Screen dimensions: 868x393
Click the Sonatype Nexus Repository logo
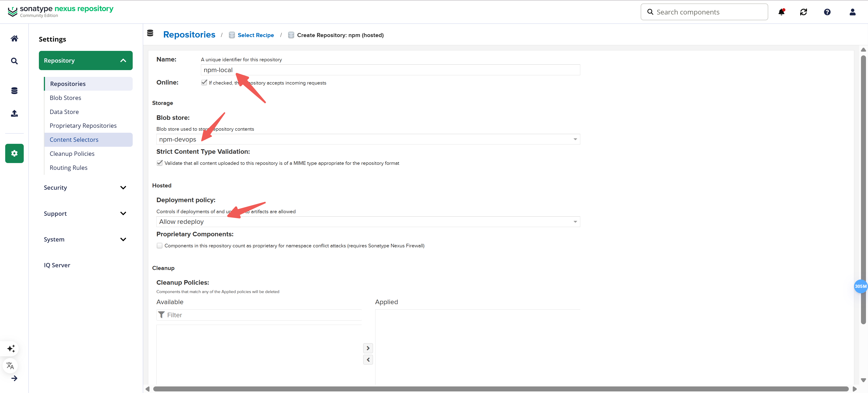coord(61,12)
